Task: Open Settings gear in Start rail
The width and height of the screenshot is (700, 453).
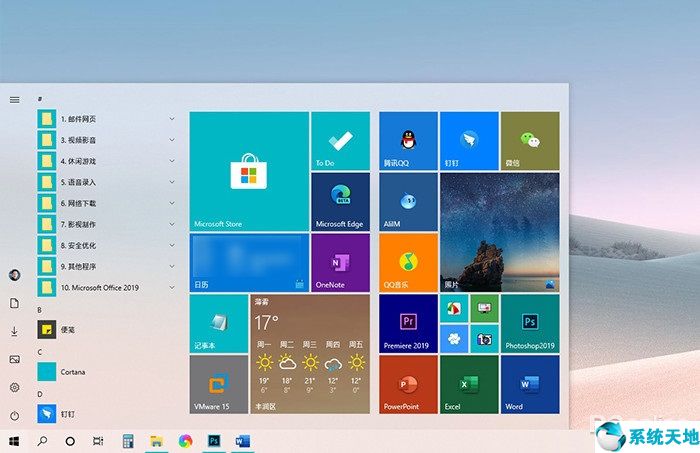Action: coord(14,387)
